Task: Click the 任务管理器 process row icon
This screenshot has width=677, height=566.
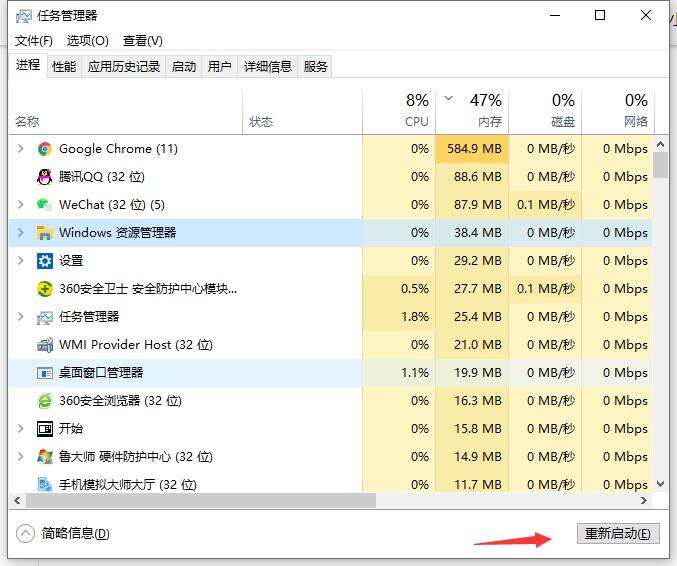Action: (44, 317)
